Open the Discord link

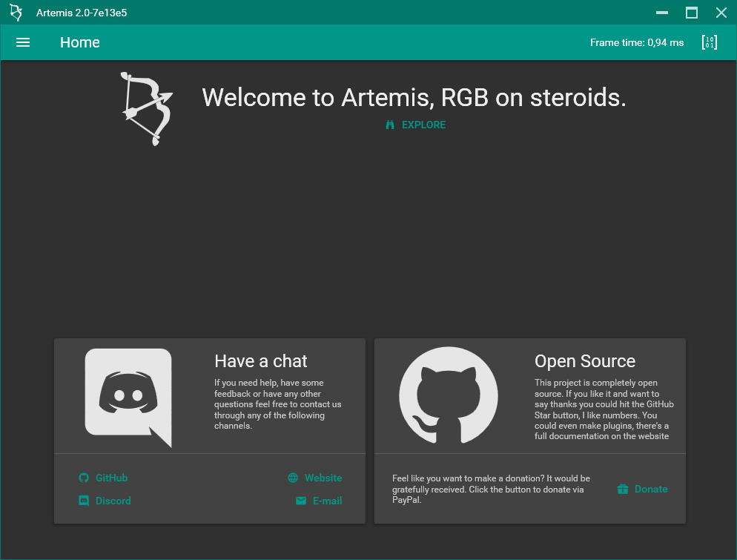(105, 501)
